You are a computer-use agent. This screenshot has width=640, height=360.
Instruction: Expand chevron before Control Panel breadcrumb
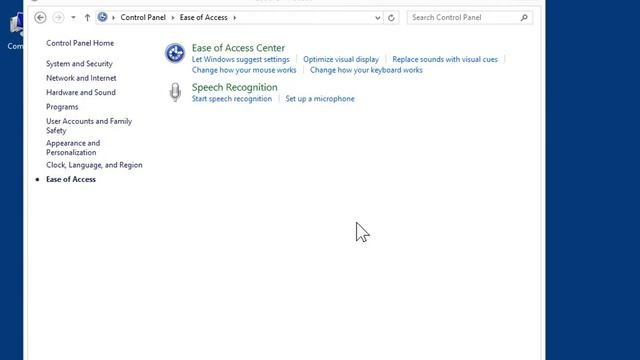[x=113, y=18]
